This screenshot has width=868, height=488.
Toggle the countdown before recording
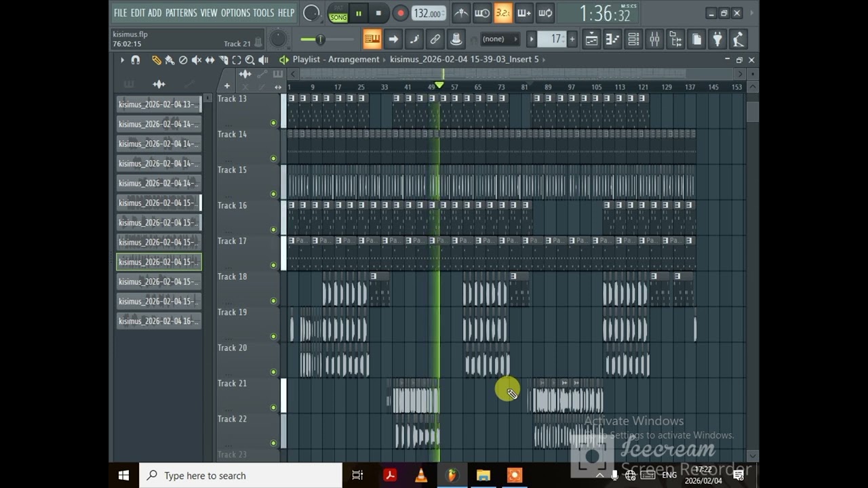[x=502, y=13]
